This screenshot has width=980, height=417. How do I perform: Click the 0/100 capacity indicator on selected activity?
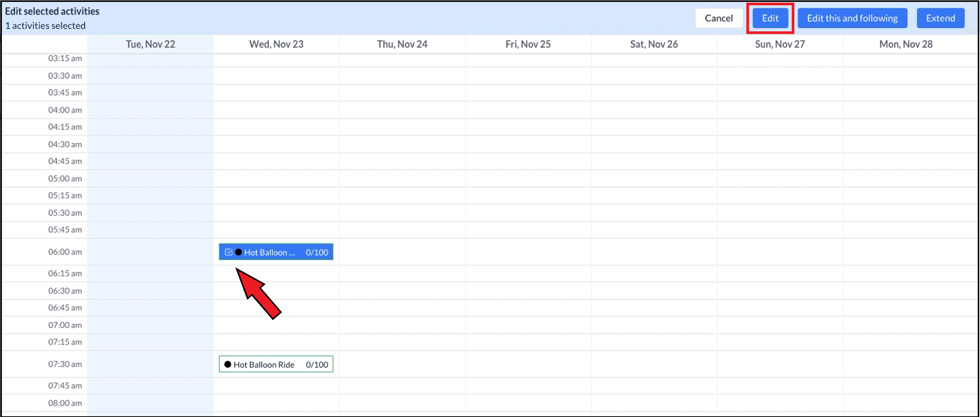coord(315,252)
